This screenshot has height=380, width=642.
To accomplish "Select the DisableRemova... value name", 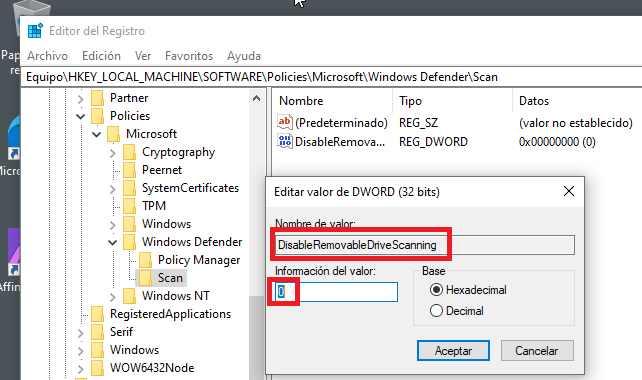I will click(340, 142).
